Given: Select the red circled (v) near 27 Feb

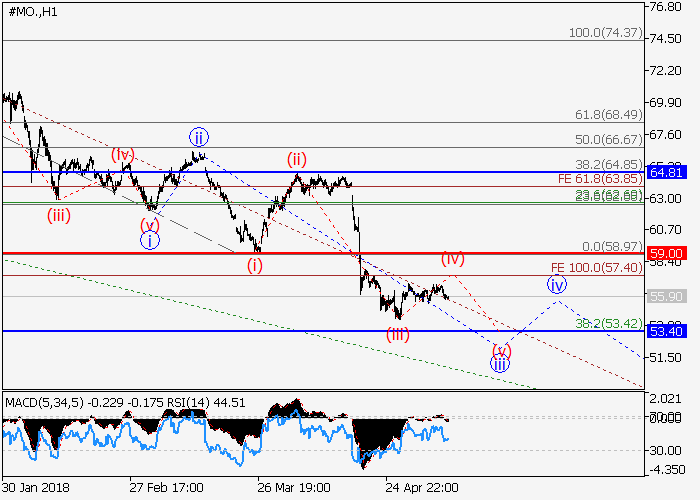Looking at the screenshot, I should click(149, 224).
